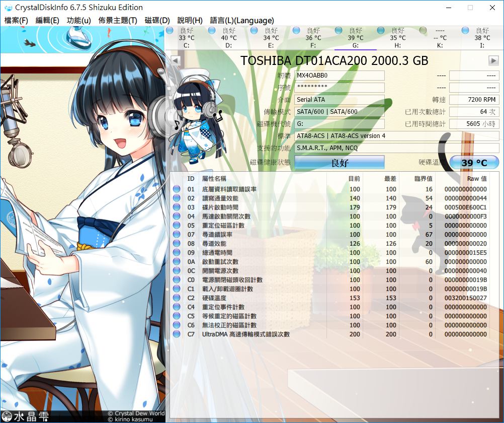Open the 語言(L)(Language) menu

point(242,21)
